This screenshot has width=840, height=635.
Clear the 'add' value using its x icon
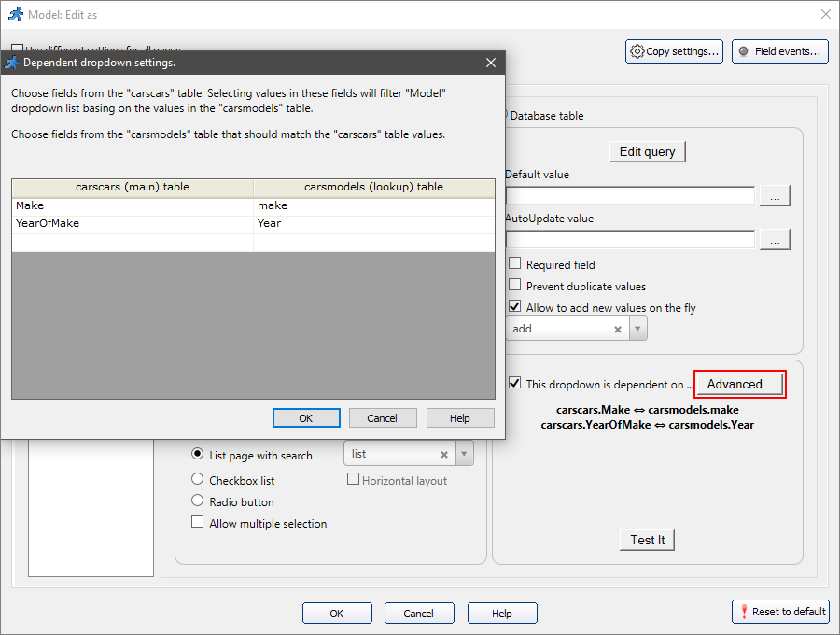[616, 328]
